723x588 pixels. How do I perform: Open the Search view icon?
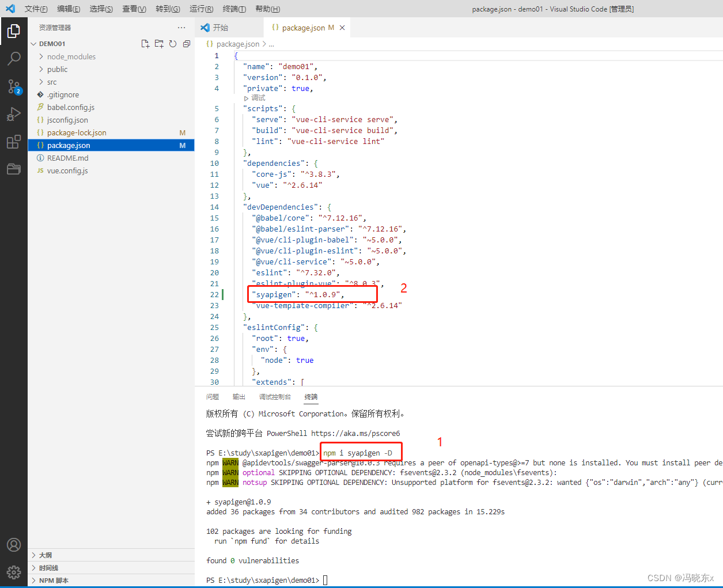[x=14, y=59]
